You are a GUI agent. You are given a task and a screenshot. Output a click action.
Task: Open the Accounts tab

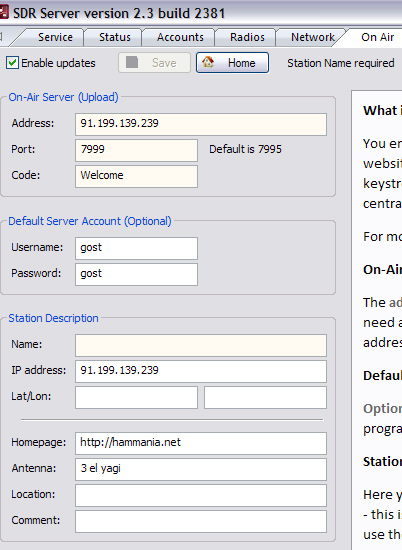(180, 37)
